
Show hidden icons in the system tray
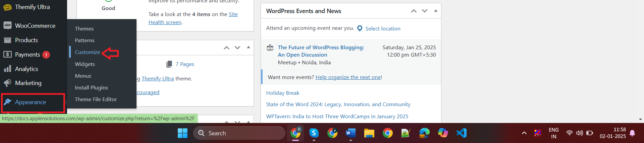tap(524, 133)
